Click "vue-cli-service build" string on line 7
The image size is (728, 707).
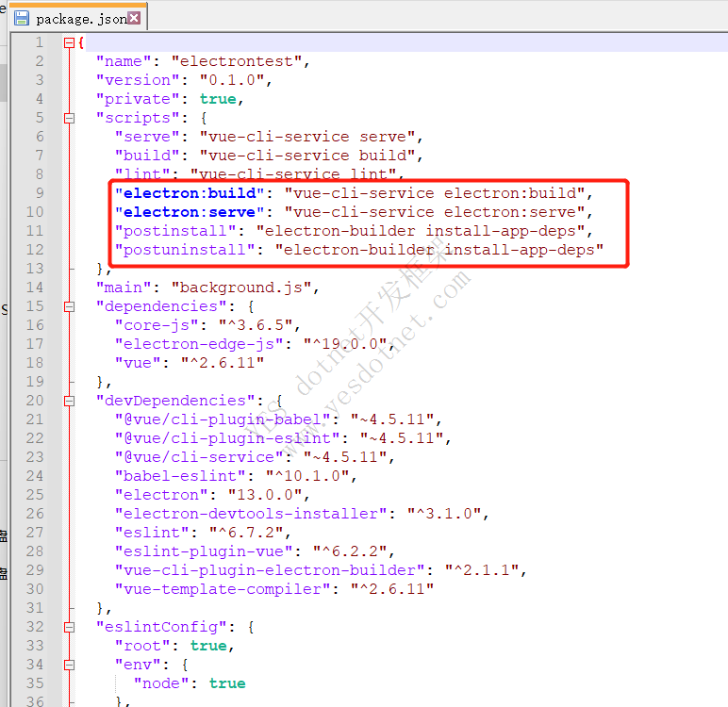(307, 156)
